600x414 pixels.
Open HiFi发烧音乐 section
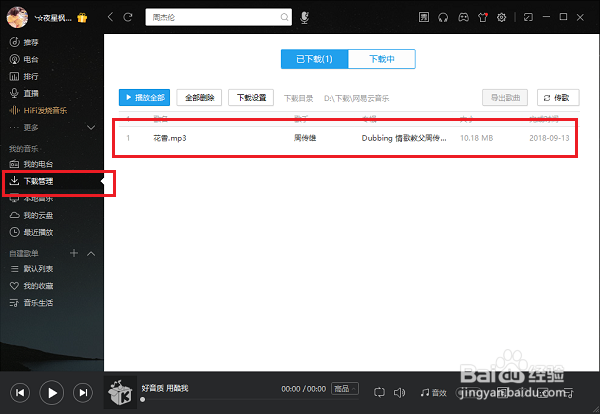coord(38,111)
